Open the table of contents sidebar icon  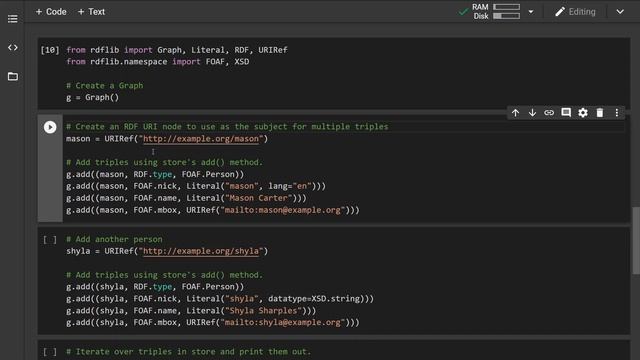13,19
